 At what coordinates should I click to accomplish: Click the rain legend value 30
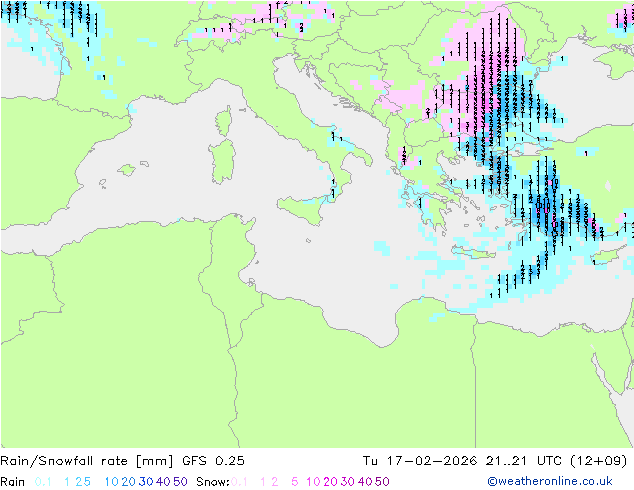coord(146,482)
